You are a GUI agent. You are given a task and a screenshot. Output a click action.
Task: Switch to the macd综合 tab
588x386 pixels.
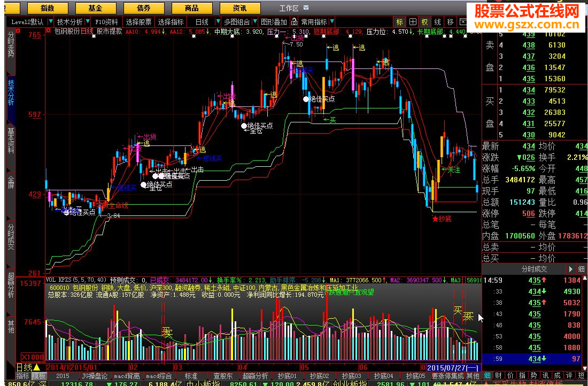click(159, 376)
